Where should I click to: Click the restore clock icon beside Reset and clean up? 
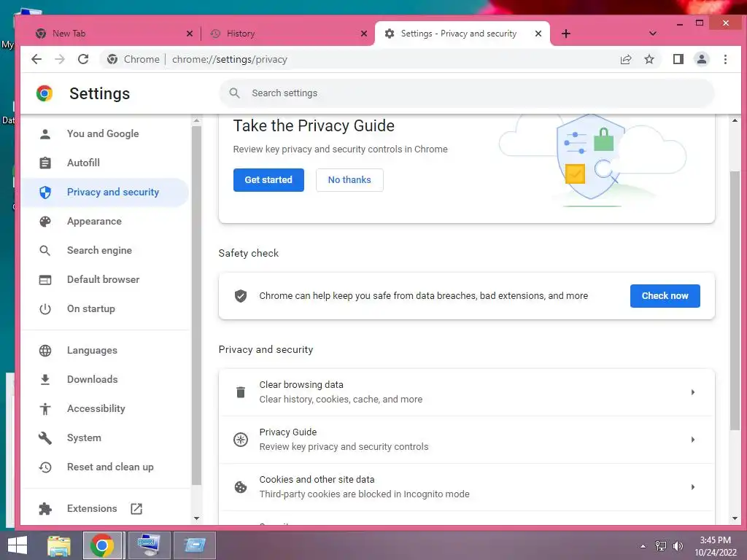coord(45,467)
